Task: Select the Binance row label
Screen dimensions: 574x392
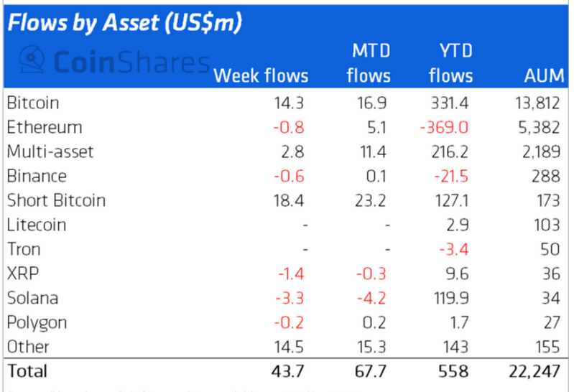Action: [37, 176]
